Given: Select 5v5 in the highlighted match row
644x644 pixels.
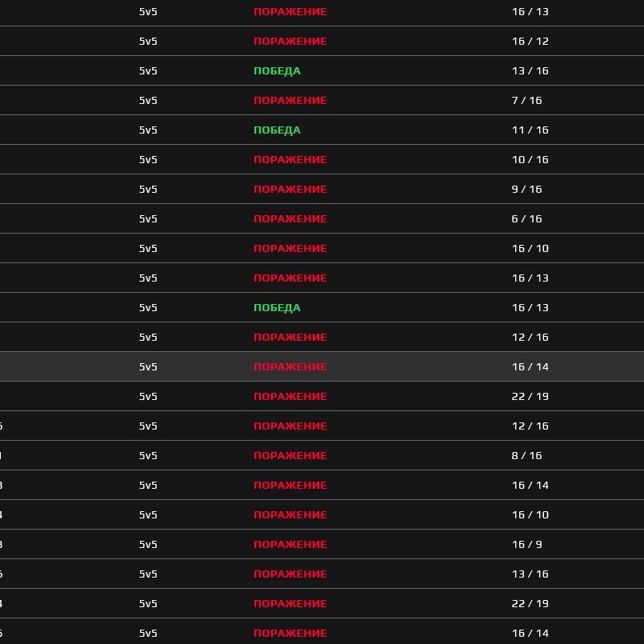Looking at the screenshot, I should [x=148, y=366].
